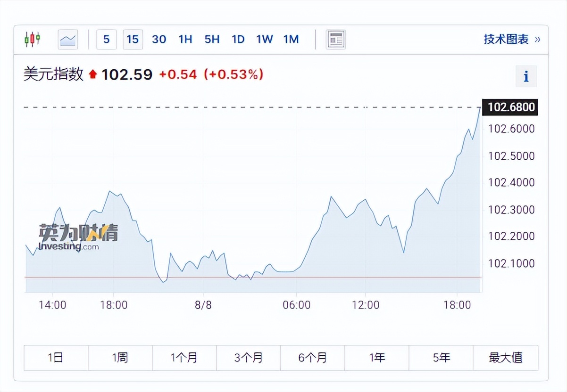Switch to the 1D interval
The image size is (567, 392).
click(238, 39)
